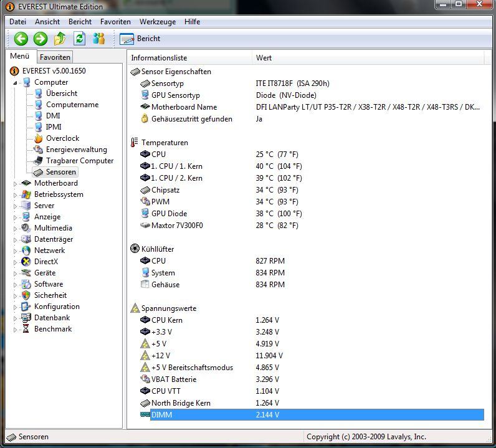The width and height of the screenshot is (496, 448).
Task: Click the Anzeige monitor icon
Action: click(x=26, y=217)
